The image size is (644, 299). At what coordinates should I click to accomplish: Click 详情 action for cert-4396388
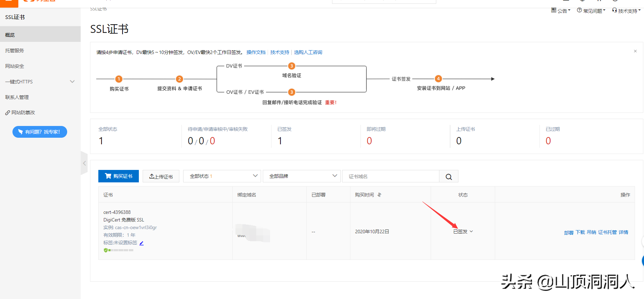tap(623, 232)
